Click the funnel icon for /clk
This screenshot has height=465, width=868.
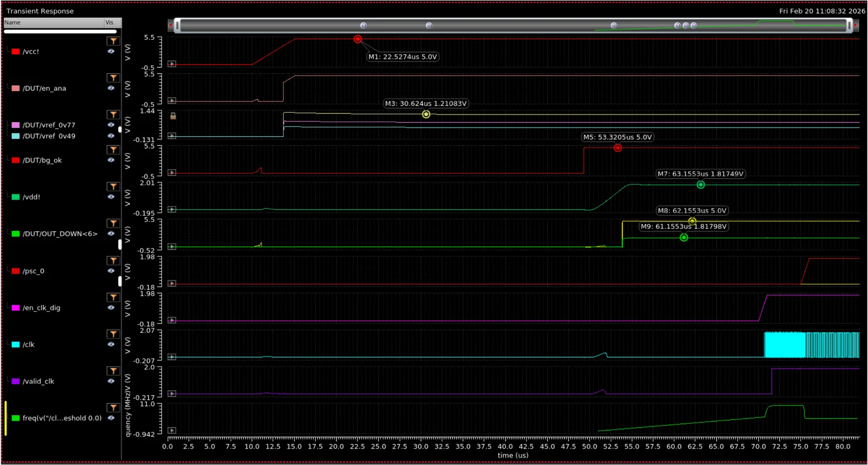tap(113, 334)
